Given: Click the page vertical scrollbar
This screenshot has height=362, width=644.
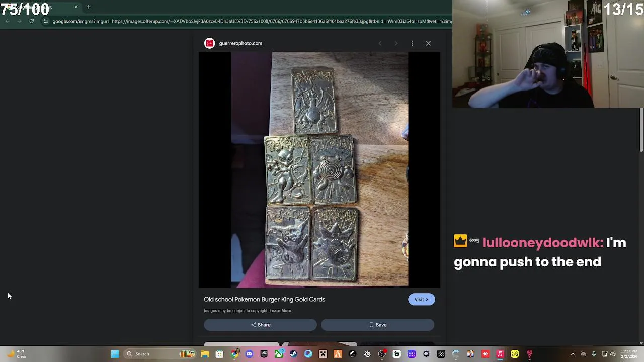Looking at the screenshot, I should (641, 130).
